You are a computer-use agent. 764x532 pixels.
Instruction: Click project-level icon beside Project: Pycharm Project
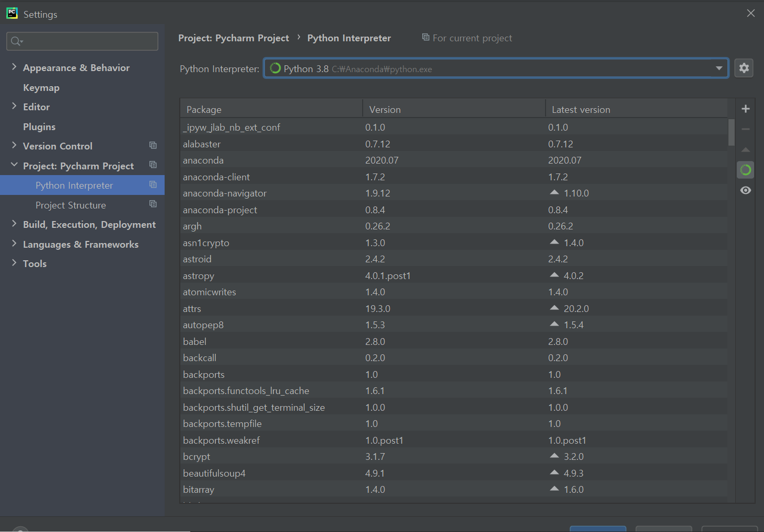coord(153,165)
